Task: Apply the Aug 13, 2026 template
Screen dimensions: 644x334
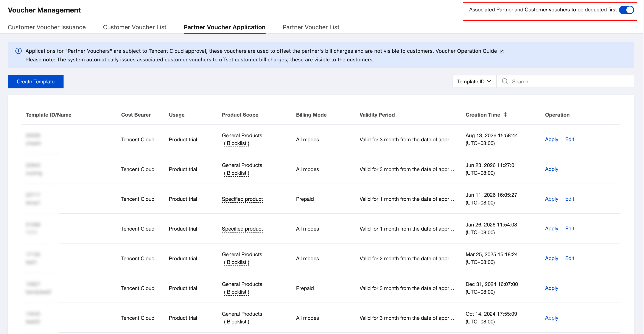Action: pyautogui.click(x=552, y=139)
